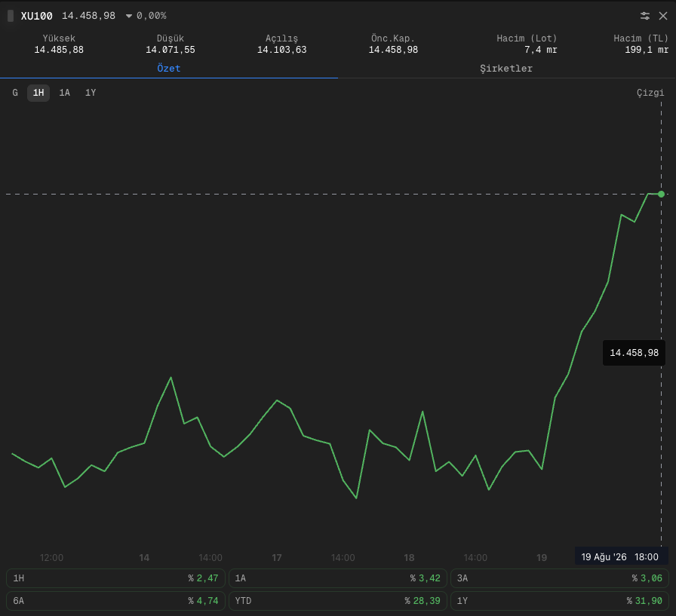Screen dimensions: 676x616
Task: Open chart settings sliders icon
Action: click(644, 16)
